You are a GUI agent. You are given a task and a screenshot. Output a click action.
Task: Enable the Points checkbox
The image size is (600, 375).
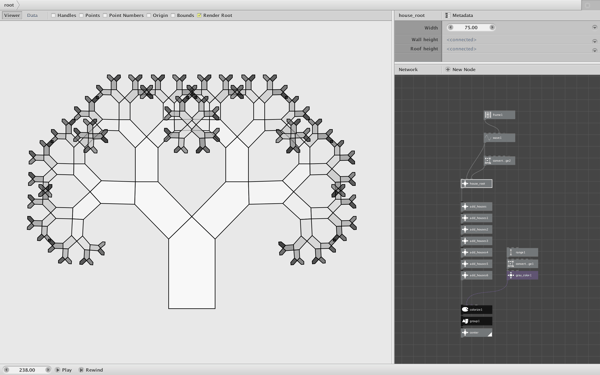tap(81, 15)
